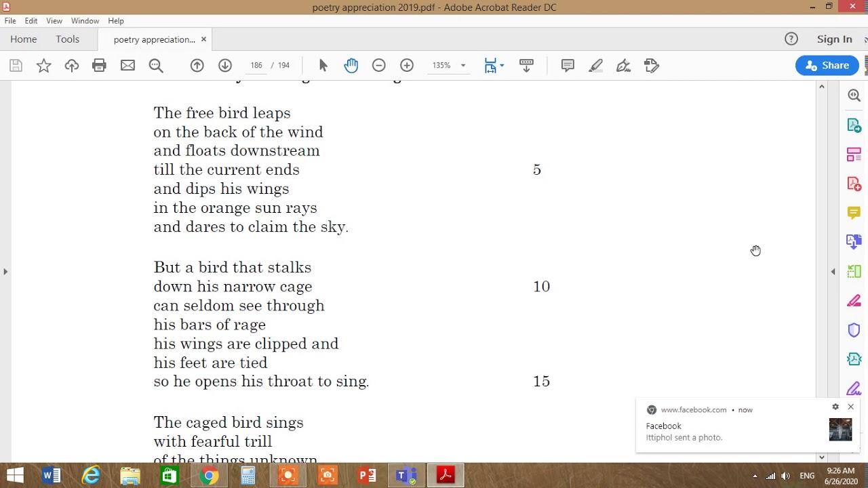868x488 pixels.
Task: Open the find text magnifier icon
Action: pyautogui.click(x=156, y=66)
